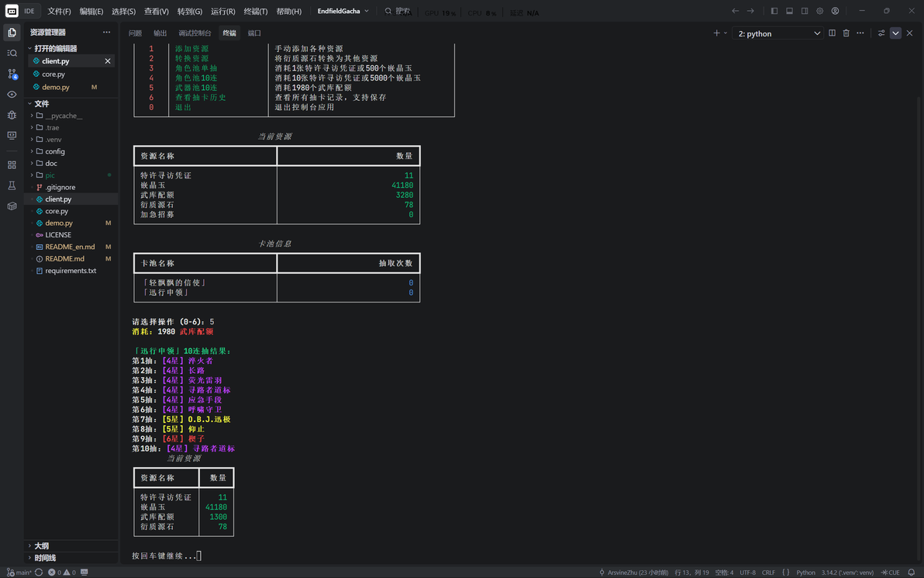The image size is (924, 578).
Task: Open notifications bell in status bar
Action: (911, 572)
